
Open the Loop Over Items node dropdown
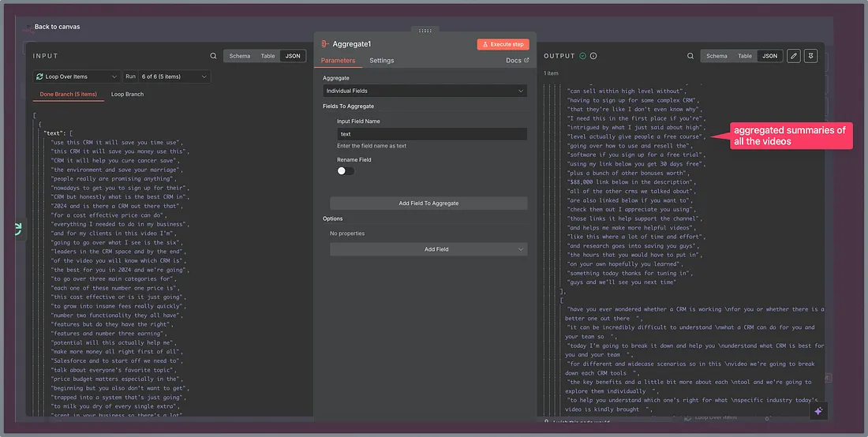coord(77,77)
